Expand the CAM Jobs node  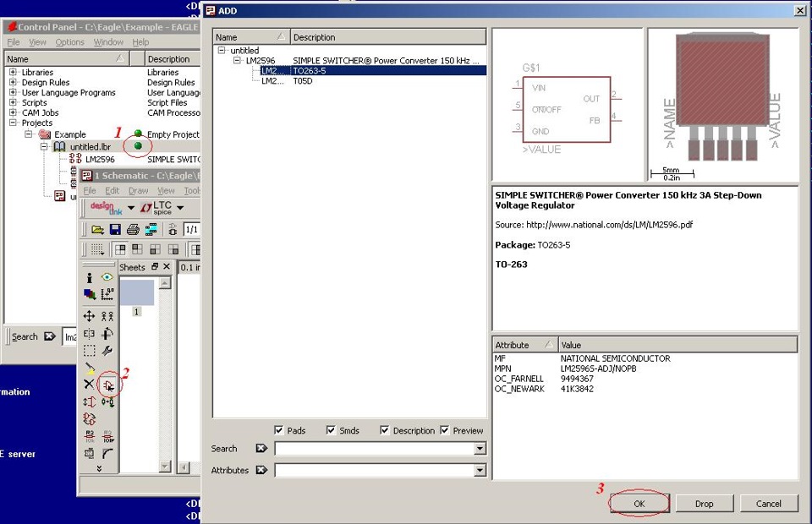[x=13, y=112]
